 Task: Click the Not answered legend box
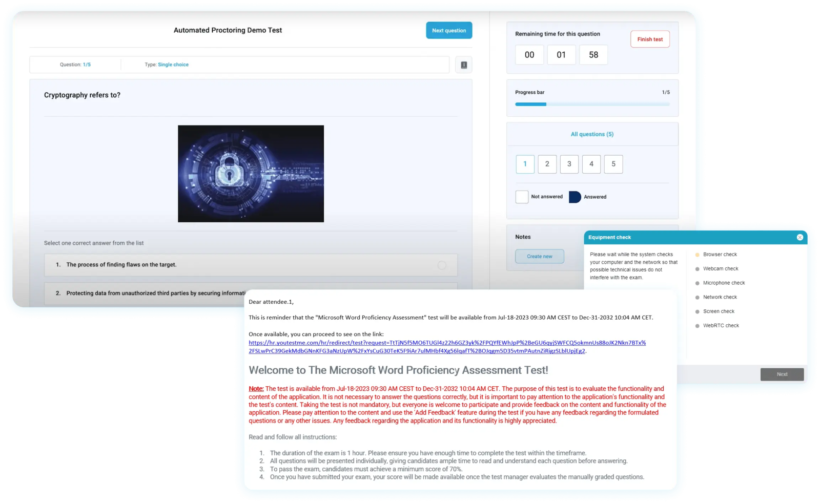point(522,197)
